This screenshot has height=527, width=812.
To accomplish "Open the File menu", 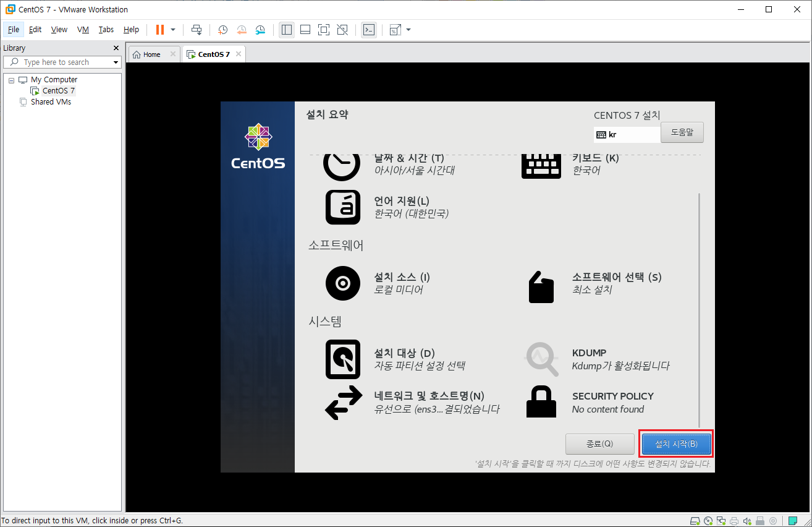I will (14, 30).
